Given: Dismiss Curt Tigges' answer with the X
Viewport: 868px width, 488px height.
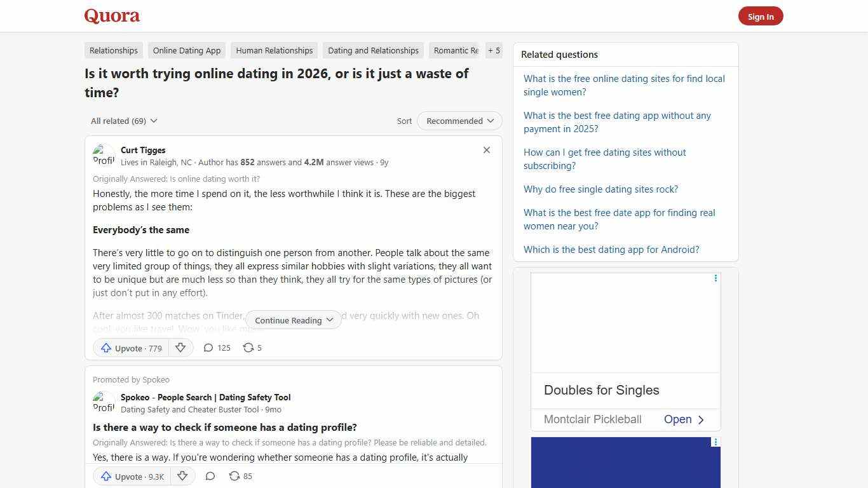Looking at the screenshot, I should [486, 150].
